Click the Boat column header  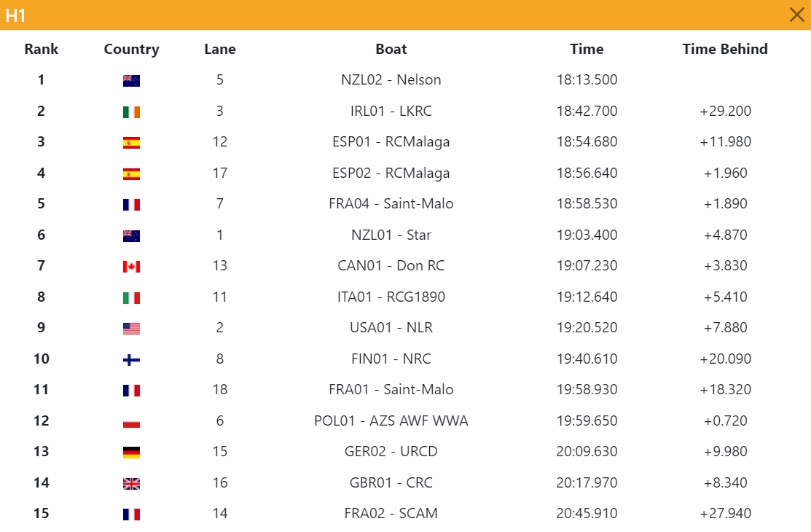point(391,49)
